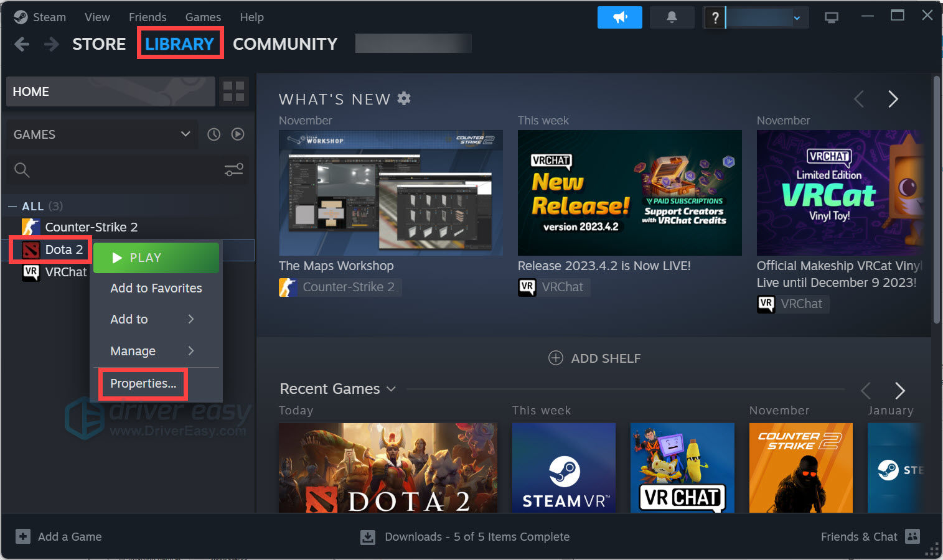
Task: Click the magnifying glass in the library search
Action: [21, 169]
